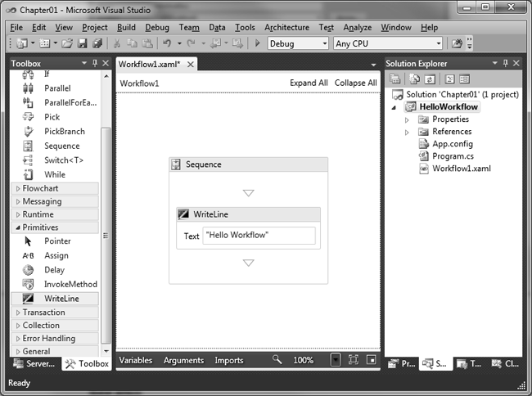Click Expand All in the designer
This screenshot has width=532, height=396.
tap(309, 83)
